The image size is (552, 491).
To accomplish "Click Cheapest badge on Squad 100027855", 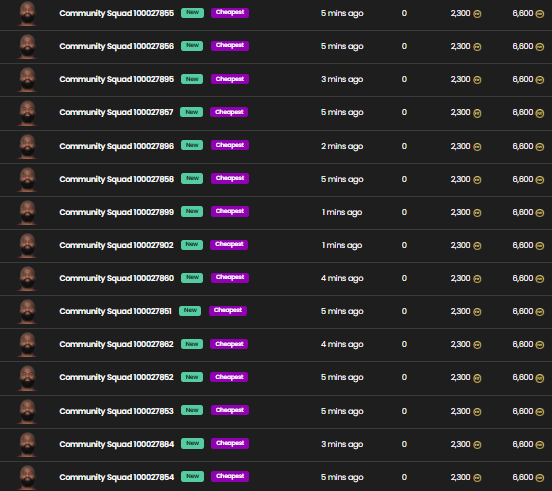I will (230, 13).
